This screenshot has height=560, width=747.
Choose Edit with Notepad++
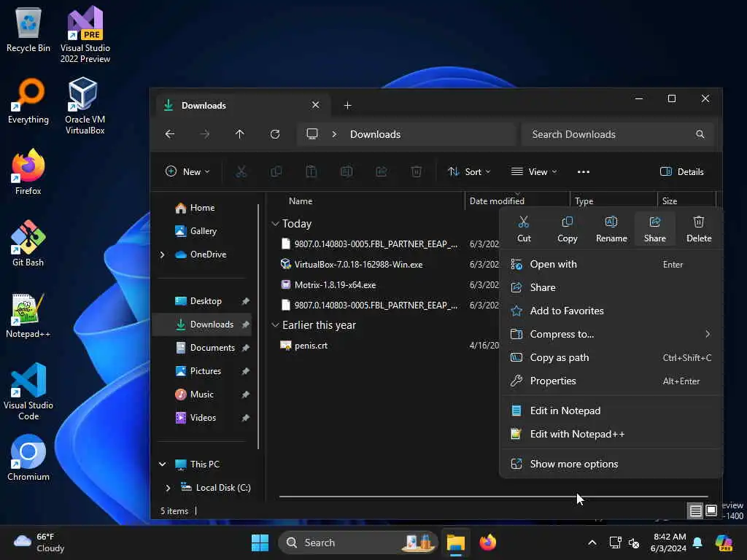[611, 435]
